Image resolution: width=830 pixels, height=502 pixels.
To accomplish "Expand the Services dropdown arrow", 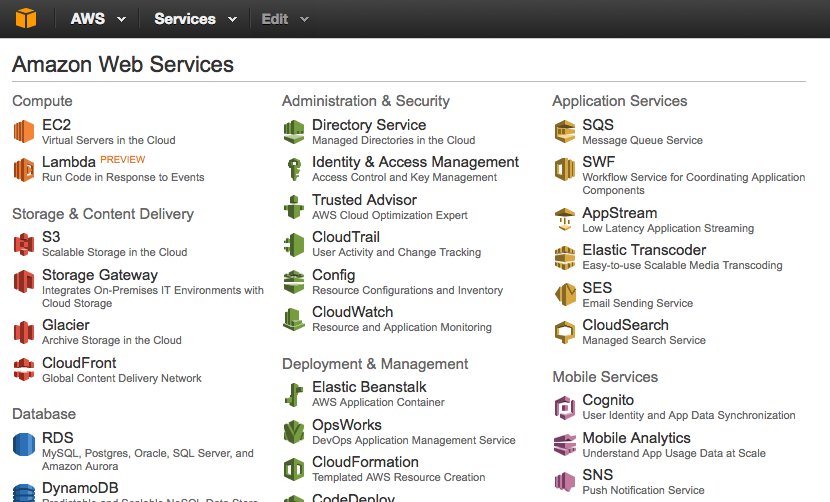I will point(232,20).
